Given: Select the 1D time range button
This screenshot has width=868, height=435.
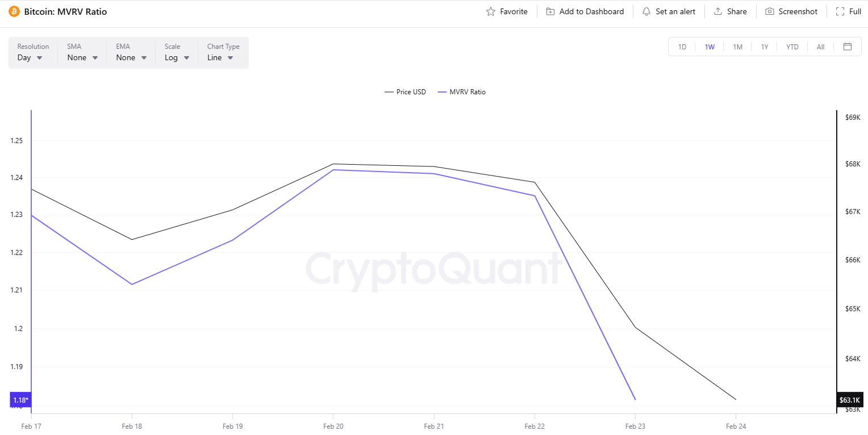Looking at the screenshot, I should 682,47.
